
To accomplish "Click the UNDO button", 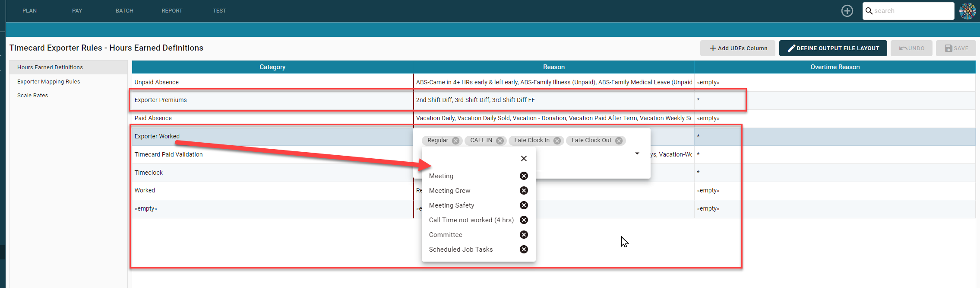I will coord(911,48).
